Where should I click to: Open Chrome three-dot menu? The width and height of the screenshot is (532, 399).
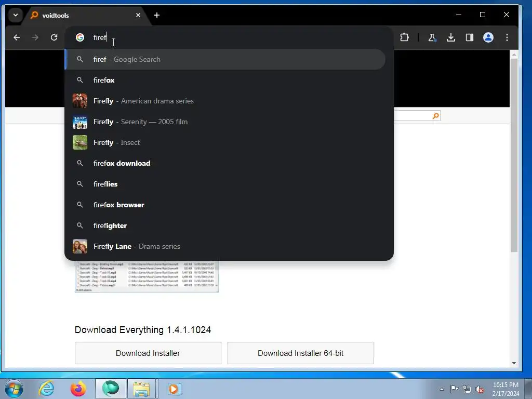507,37
